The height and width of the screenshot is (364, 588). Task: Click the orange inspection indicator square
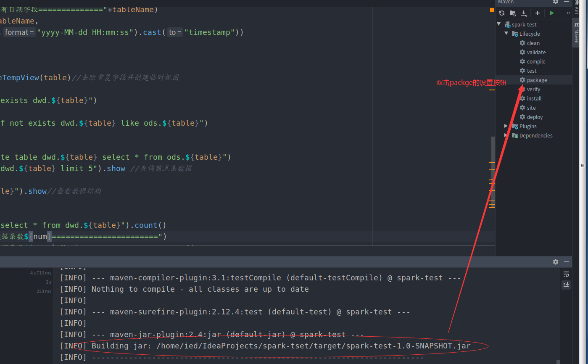[x=492, y=10]
